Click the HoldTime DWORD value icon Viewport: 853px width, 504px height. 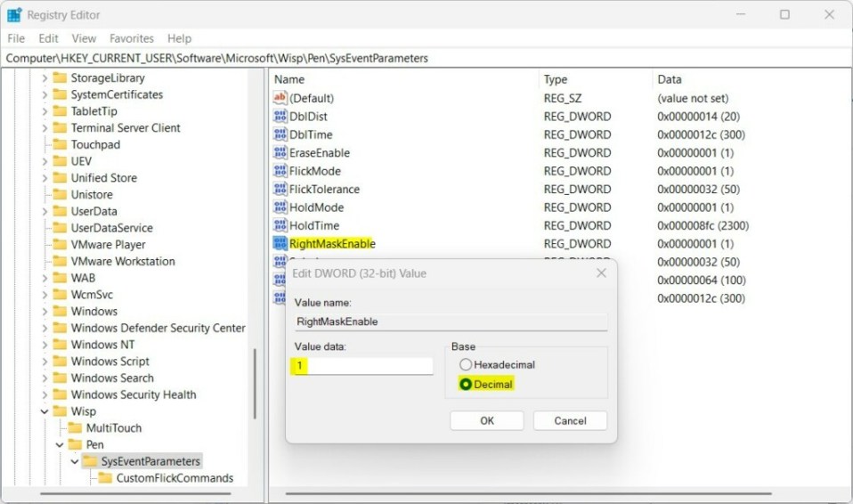coord(280,225)
